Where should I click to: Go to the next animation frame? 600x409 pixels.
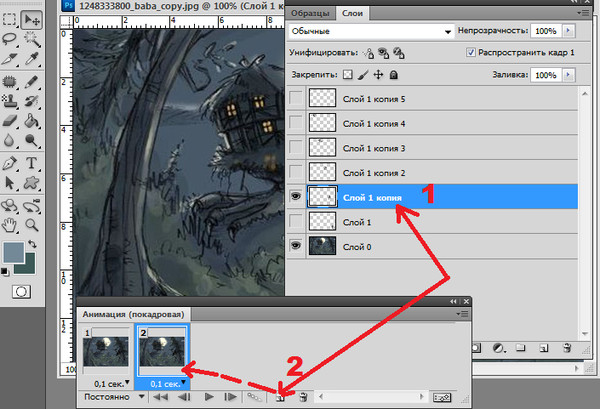click(230, 397)
